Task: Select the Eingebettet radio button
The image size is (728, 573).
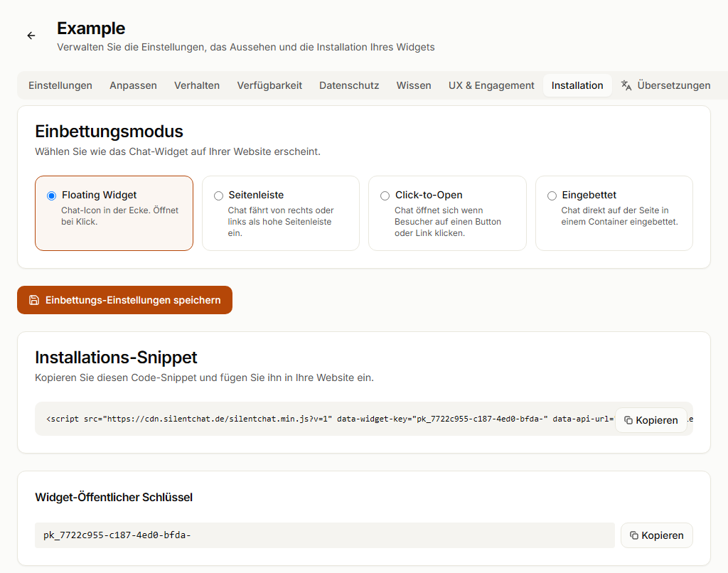Action: tap(552, 196)
